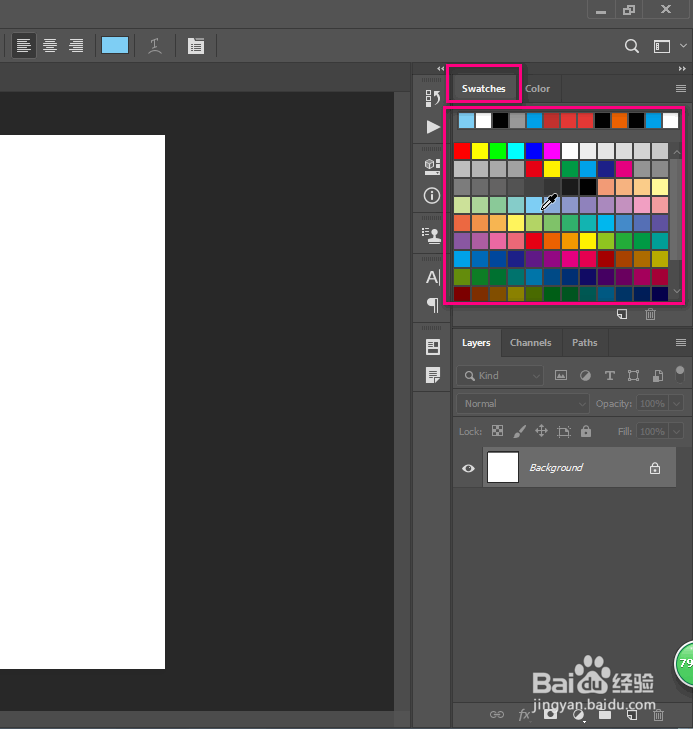
Task: Open the Character panel icon
Action: pyautogui.click(x=432, y=277)
